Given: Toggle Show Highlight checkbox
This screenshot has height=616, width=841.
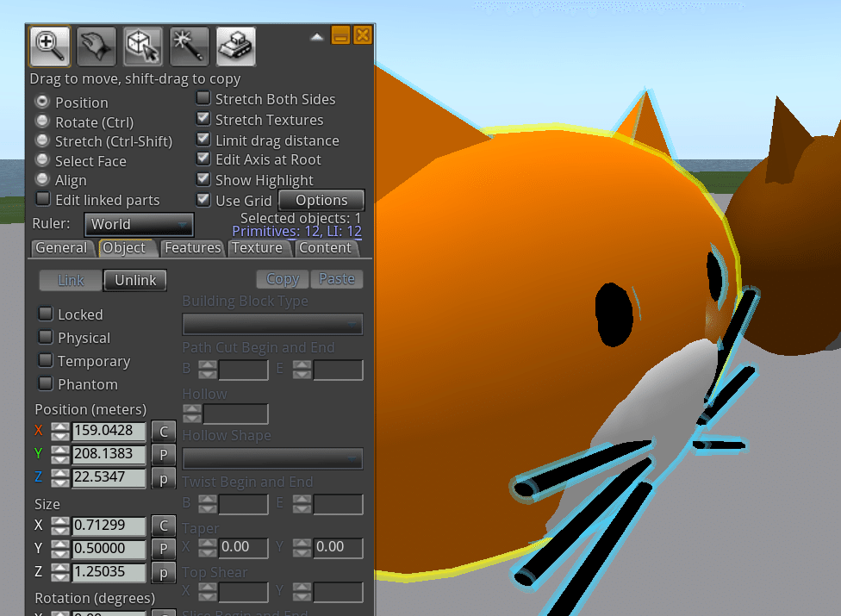Looking at the screenshot, I should 203,179.
